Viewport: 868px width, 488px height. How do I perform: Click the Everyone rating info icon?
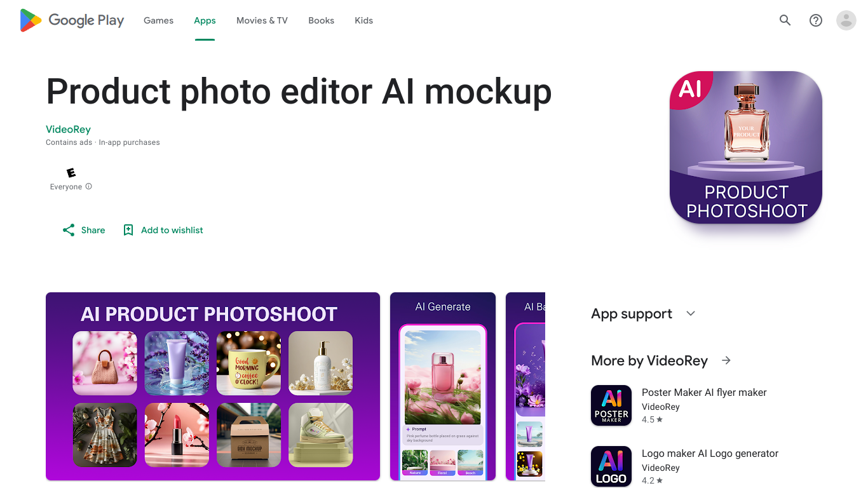point(89,187)
